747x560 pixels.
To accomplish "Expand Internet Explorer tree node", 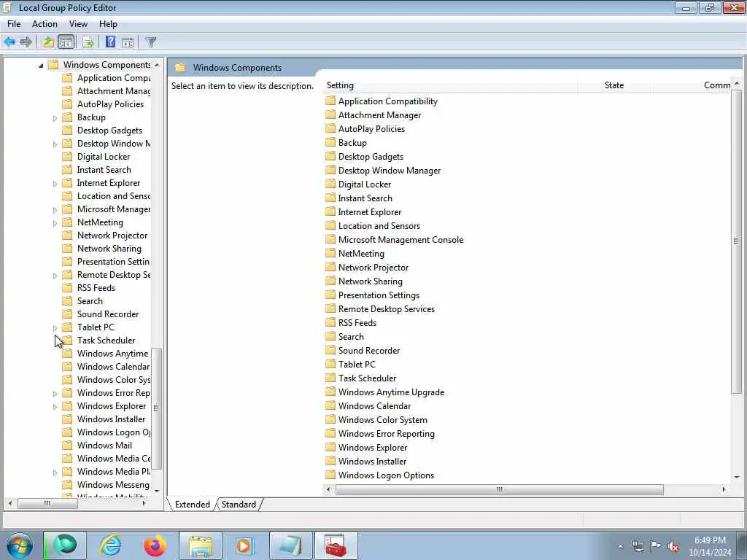I will [x=55, y=184].
